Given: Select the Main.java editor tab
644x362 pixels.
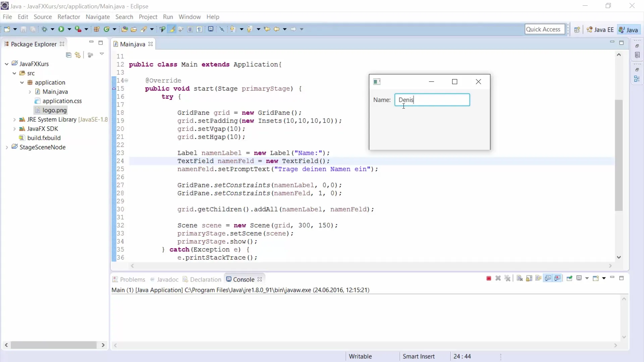Looking at the screenshot, I should (x=132, y=44).
